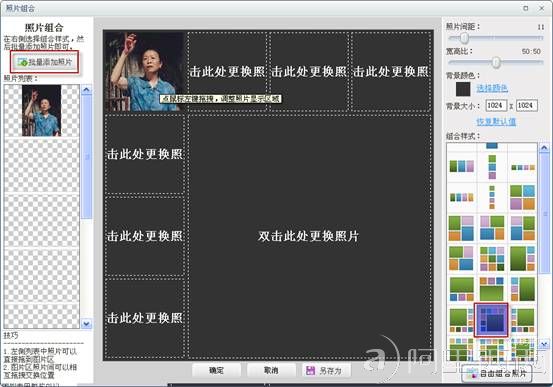The width and height of the screenshot is (553, 387).
Task: Choose layout with small squares left and bottom, large green
Action: 522,320
